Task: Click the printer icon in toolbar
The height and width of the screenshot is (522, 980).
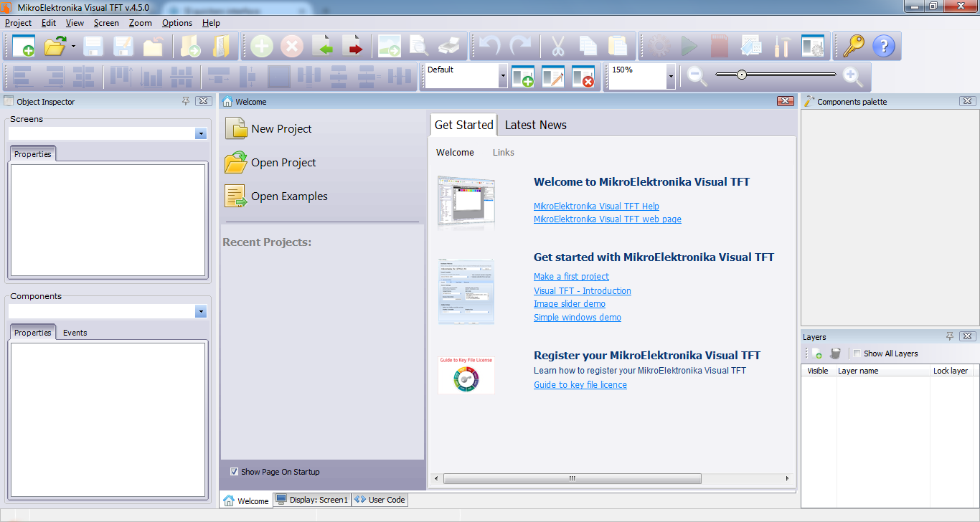Action: (449, 47)
